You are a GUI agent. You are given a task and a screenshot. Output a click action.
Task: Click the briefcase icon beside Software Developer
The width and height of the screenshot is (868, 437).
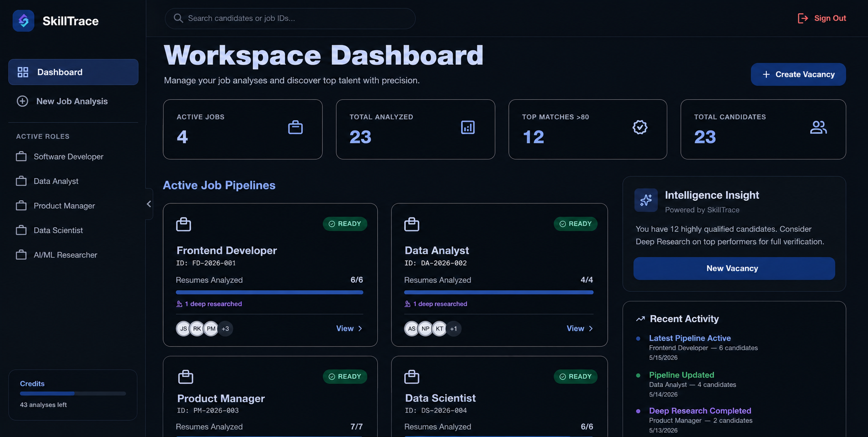(x=21, y=157)
